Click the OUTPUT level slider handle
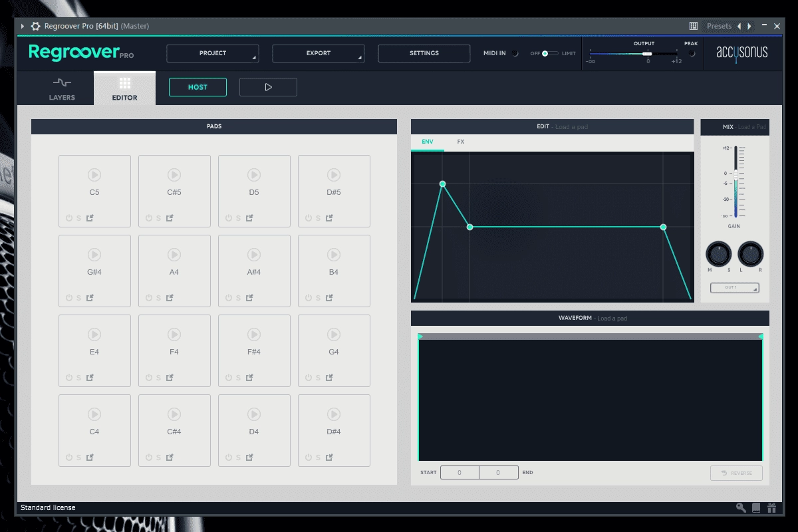The width and height of the screenshot is (798, 532). [647, 53]
